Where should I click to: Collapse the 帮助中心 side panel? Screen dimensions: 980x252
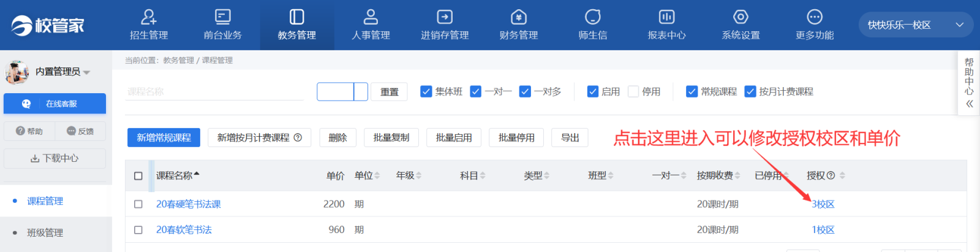969,104
